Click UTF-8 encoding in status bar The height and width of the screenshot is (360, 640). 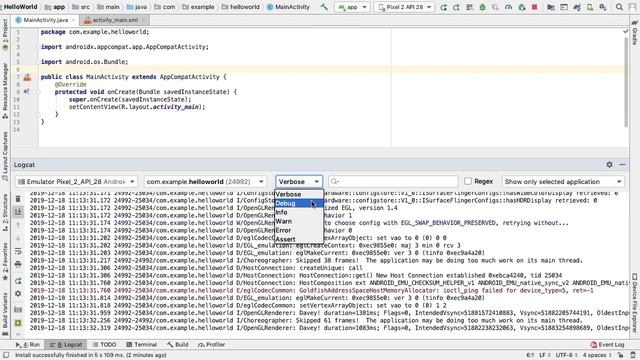[x=567, y=355]
